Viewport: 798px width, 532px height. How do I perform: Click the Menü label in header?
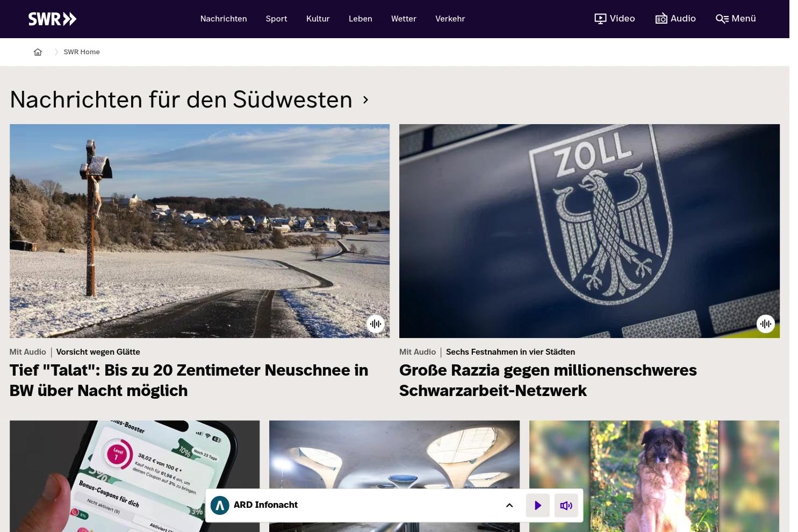coord(744,18)
